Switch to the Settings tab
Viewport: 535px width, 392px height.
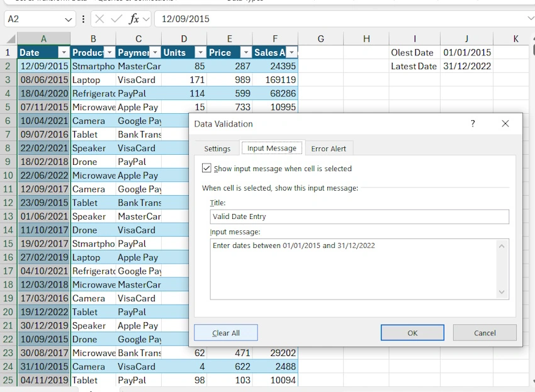pos(217,148)
